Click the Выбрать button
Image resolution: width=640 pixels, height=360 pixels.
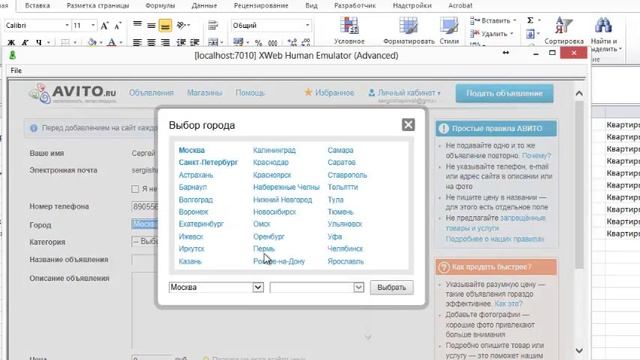[391, 287]
